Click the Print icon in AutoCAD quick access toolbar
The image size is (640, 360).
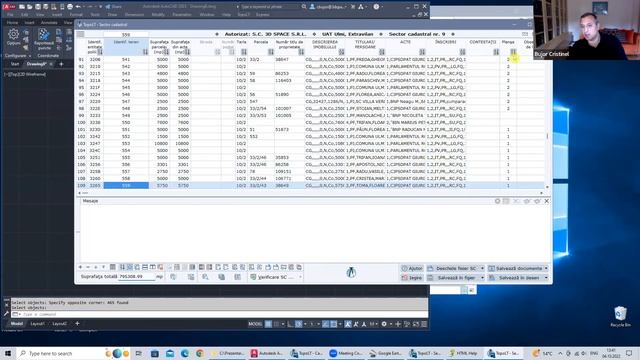[70, 7]
